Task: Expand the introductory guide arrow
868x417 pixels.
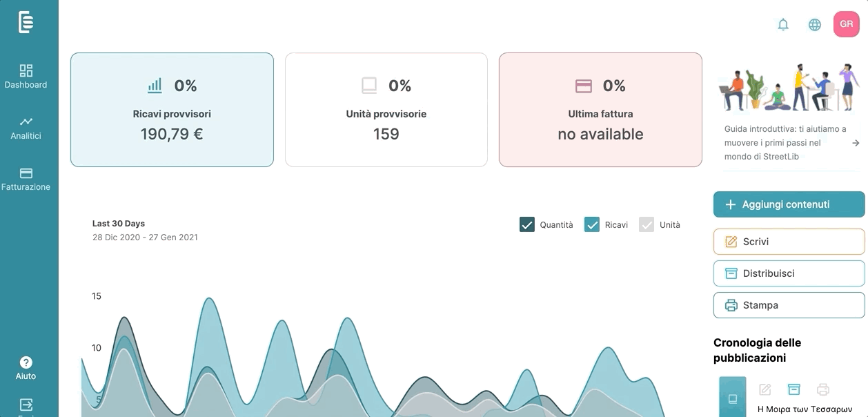Action: (x=856, y=143)
